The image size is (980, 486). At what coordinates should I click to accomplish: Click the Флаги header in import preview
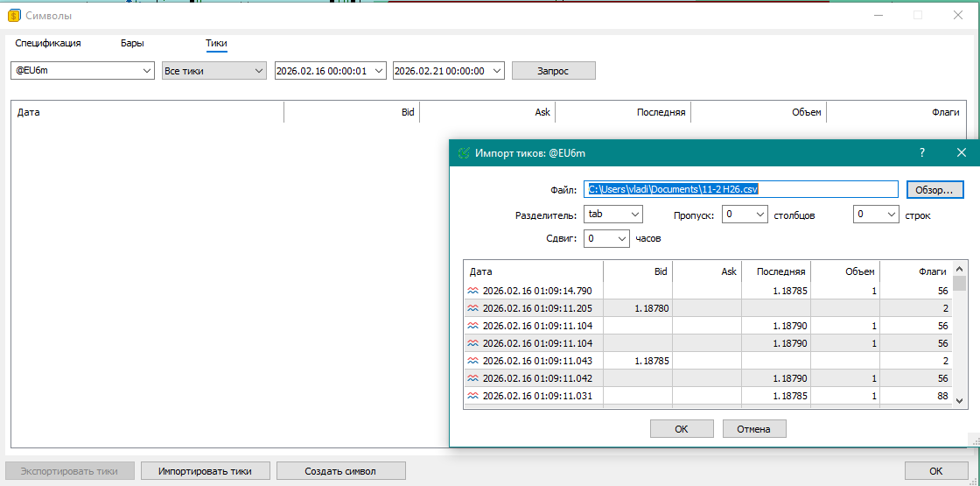(916, 271)
